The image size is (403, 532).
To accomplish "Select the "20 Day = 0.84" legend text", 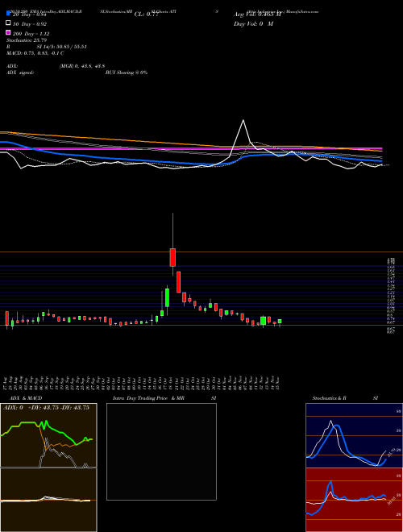I will (29, 15).
